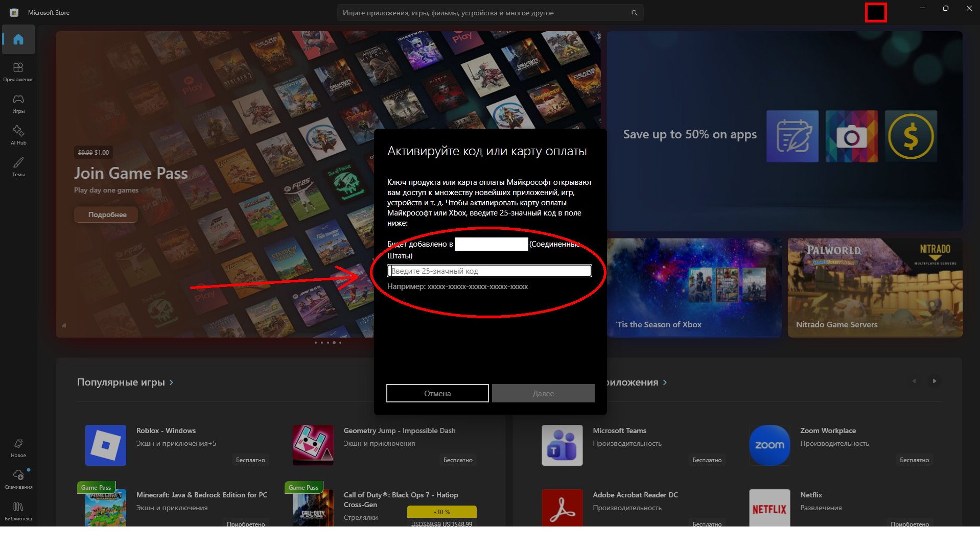Viewport: 980px width, 551px height.
Task: Click Подробнее on Game Pass banner
Action: [107, 214]
